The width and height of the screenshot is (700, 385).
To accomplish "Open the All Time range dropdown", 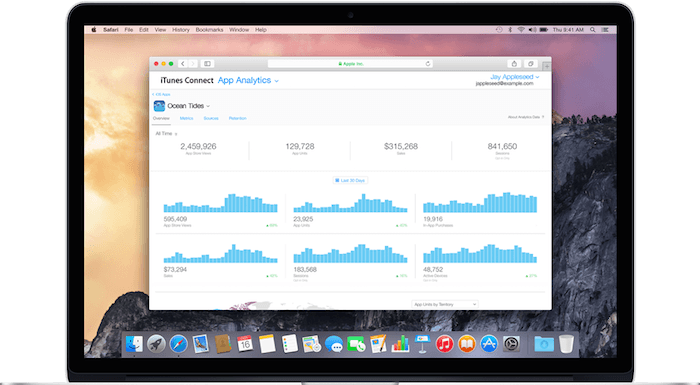I will pyautogui.click(x=166, y=134).
